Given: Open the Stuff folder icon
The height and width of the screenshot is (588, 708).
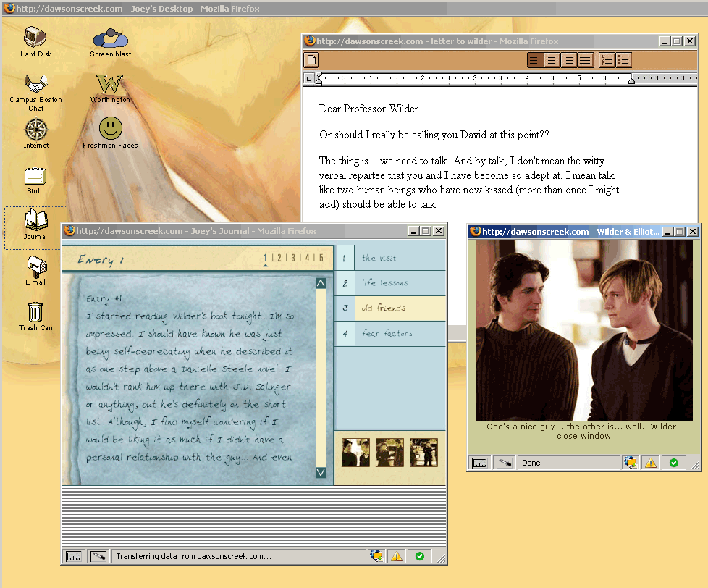Looking at the screenshot, I should tap(35, 176).
